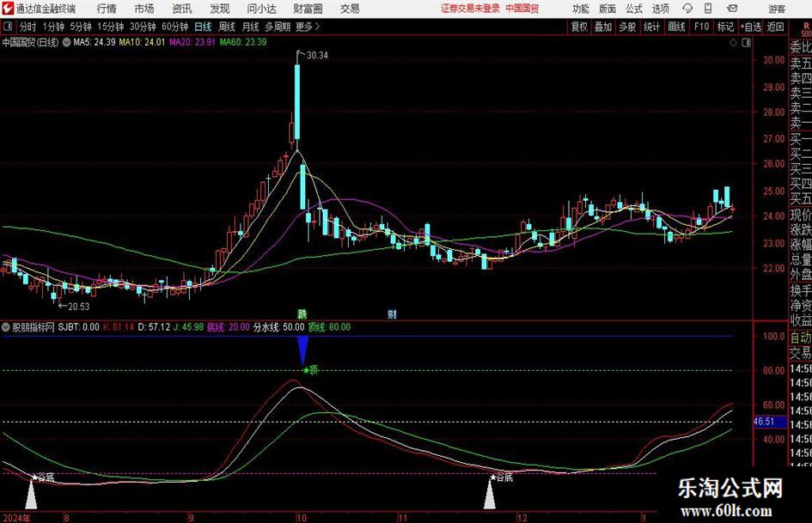Screen dimensions: 812x523
Task: Open the 市场 menu
Action: click(x=144, y=9)
